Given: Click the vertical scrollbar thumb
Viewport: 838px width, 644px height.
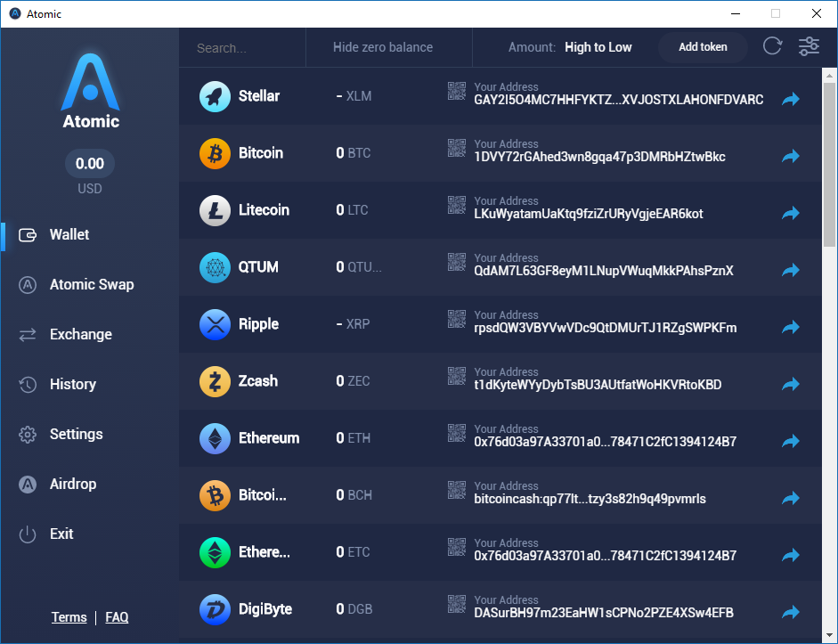Looking at the screenshot, I should (x=829, y=163).
